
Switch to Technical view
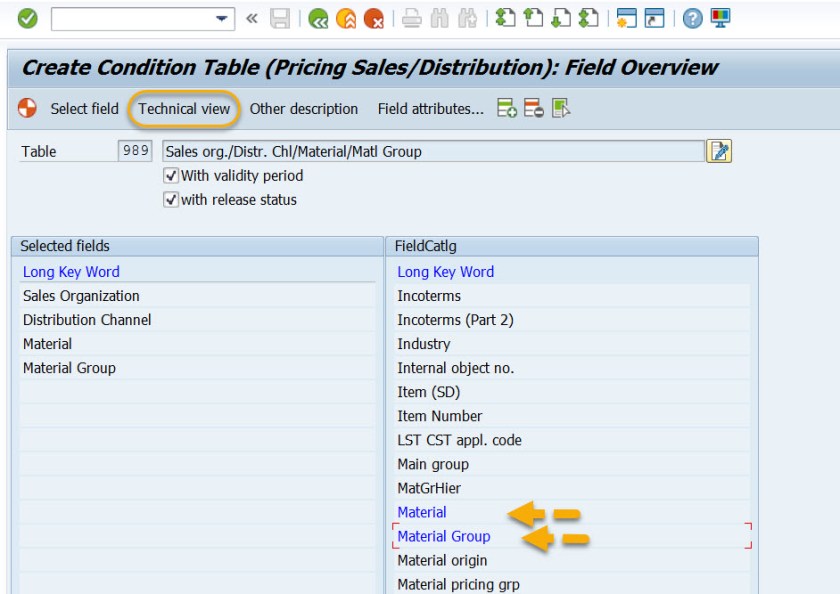(184, 109)
